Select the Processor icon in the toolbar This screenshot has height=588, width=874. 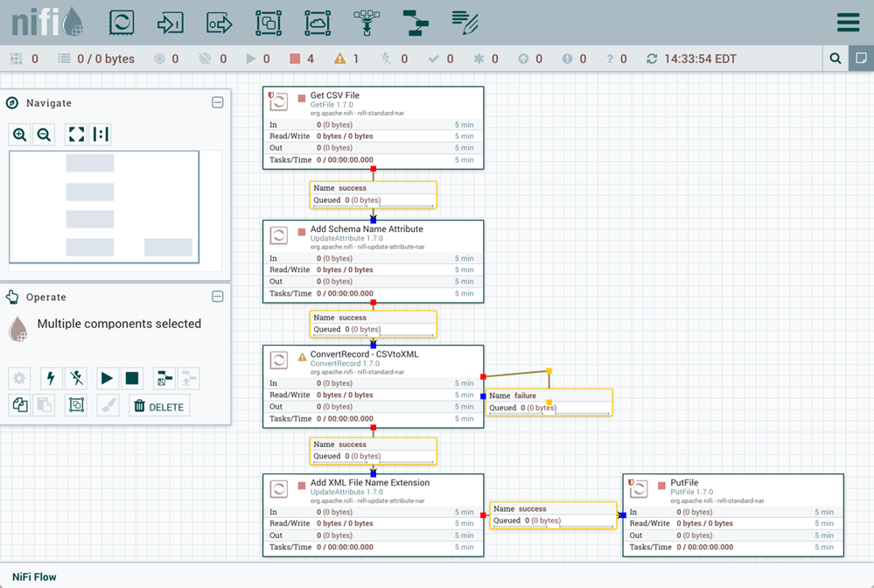[122, 23]
